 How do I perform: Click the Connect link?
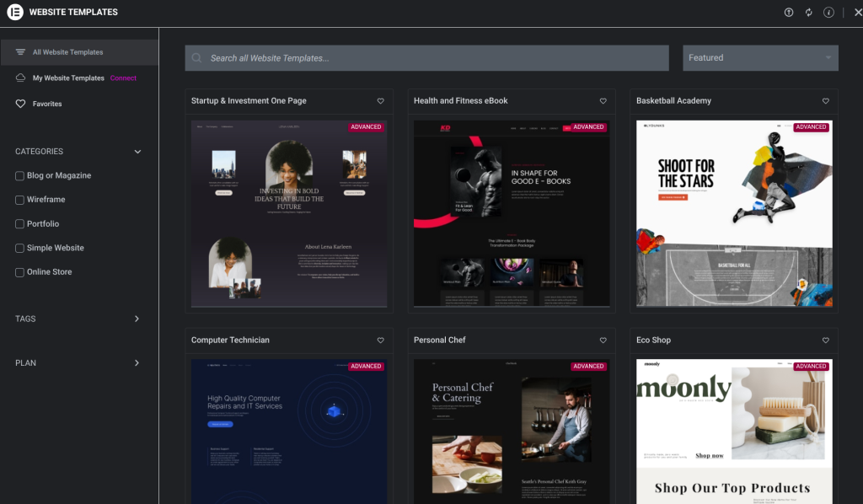123,78
